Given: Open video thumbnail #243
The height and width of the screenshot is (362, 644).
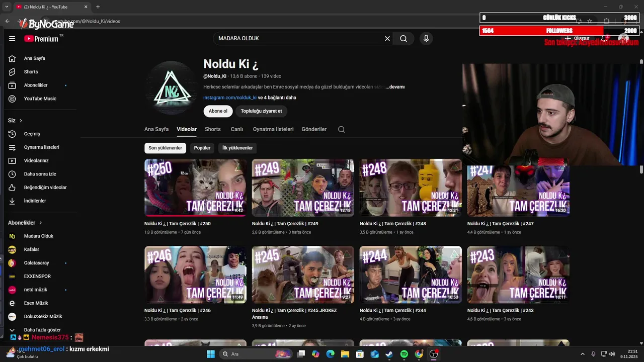Looking at the screenshot, I should pyautogui.click(x=518, y=275).
